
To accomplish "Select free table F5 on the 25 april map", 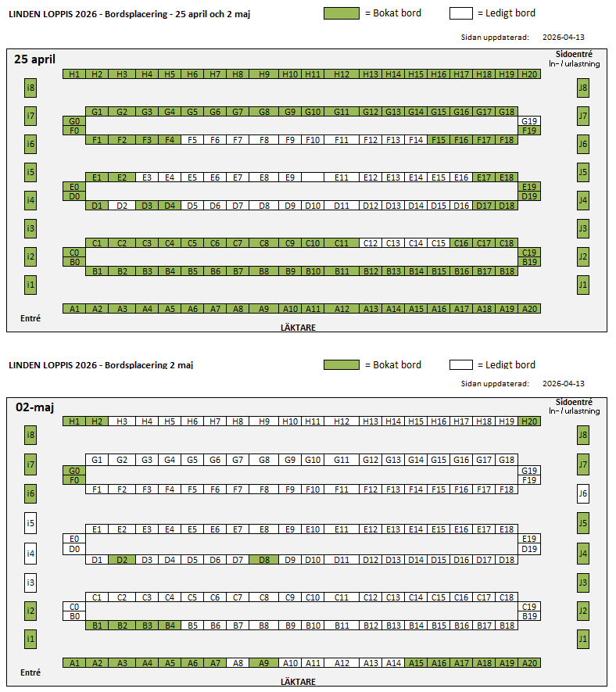I will coord(192,140).
